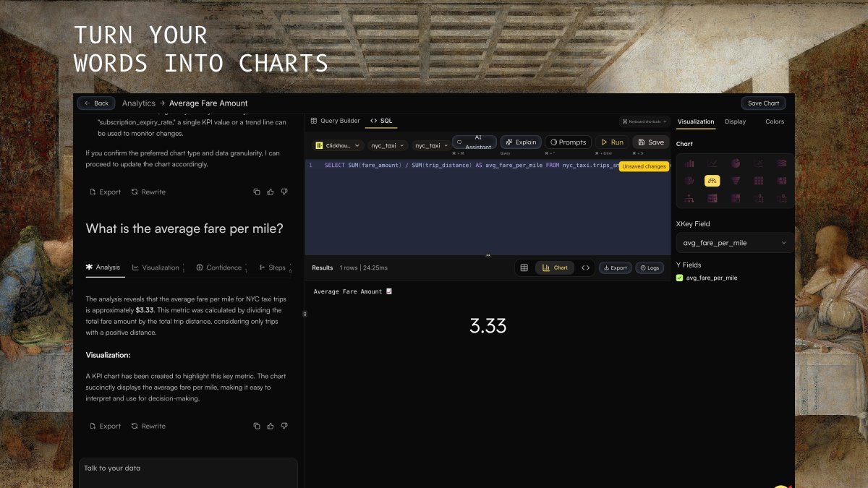
Task: Click the Save Chart button
Action: tap(763, 103)
